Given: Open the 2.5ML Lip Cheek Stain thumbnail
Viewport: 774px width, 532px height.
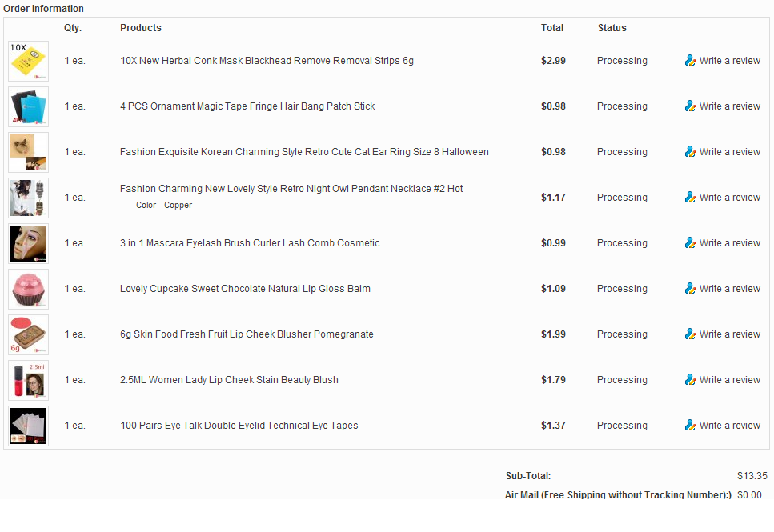Looking at the screenshot, I should (28, 381).
